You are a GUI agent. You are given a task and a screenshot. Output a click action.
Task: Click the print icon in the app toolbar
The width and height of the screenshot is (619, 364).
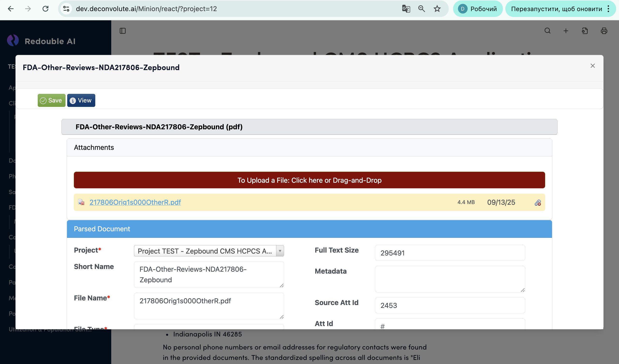[604, 31]
